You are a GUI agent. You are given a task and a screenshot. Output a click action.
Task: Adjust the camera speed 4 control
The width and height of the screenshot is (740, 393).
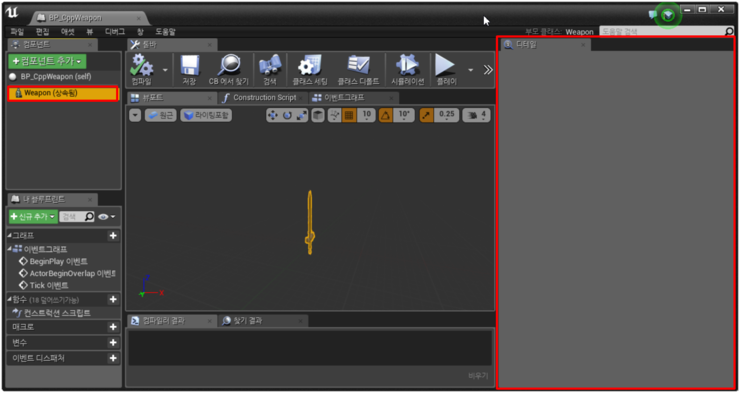click(476, 115)
